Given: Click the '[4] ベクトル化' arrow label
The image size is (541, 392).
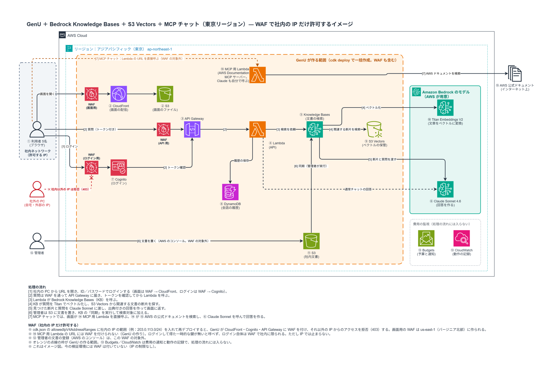Looking at the screenshot, I should [371, 108].
